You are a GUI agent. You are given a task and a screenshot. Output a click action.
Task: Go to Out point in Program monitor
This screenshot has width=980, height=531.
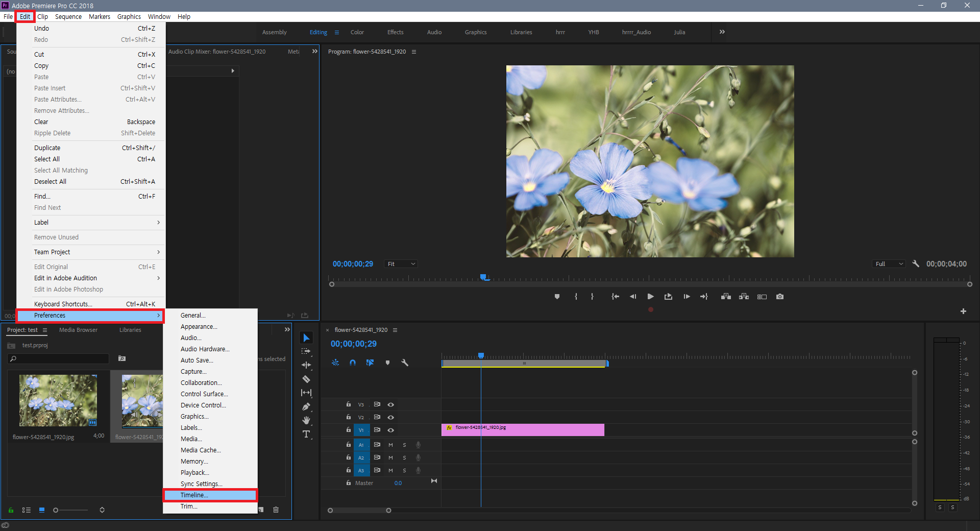pyautogui.click(x=704, y=297)
